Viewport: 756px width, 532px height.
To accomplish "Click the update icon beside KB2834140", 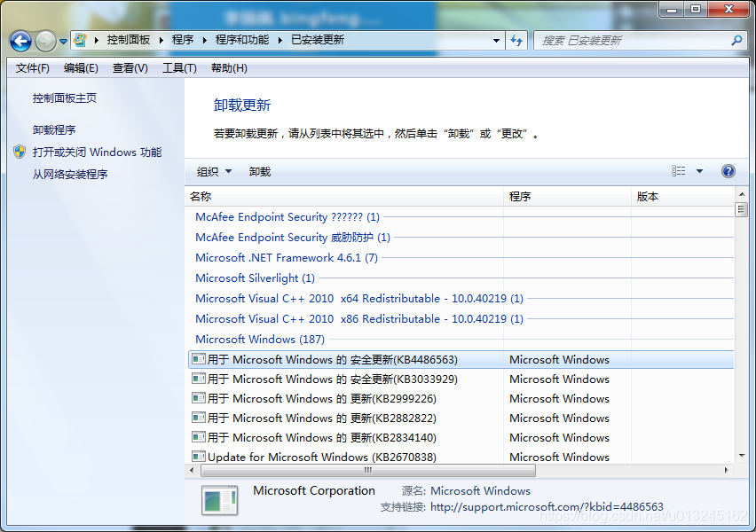I will pyautogui.click(x=199, y=436).
